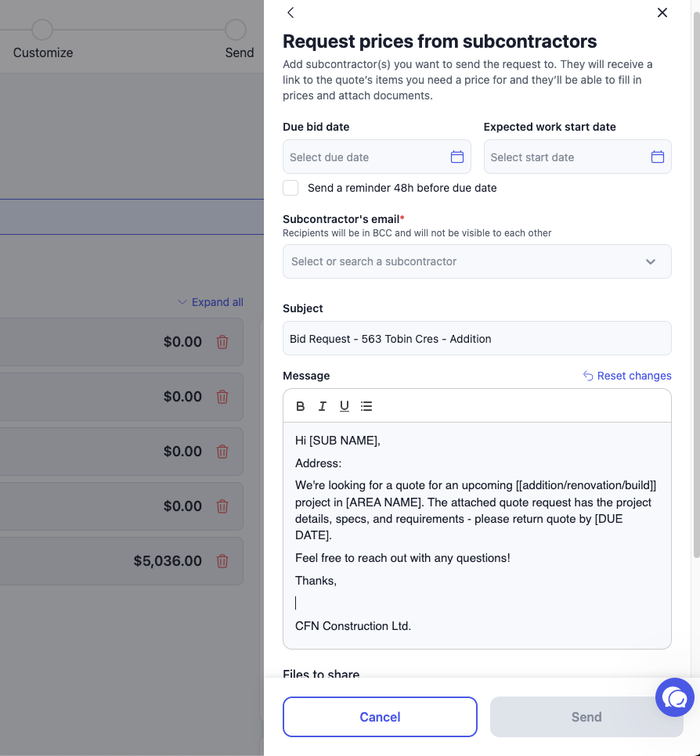Click the back arrow in the panel header
Viewport: 700px width, 756px height.
tap(290, 13)
